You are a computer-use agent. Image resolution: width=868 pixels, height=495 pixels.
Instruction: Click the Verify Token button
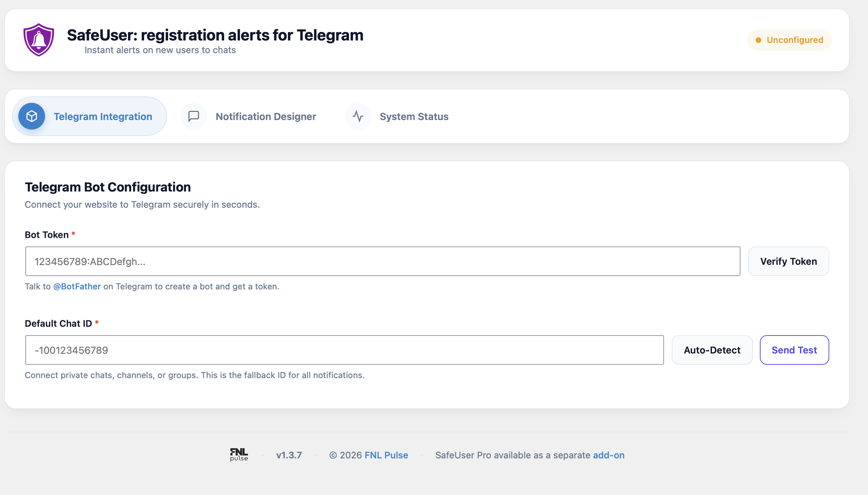[788, 261]
